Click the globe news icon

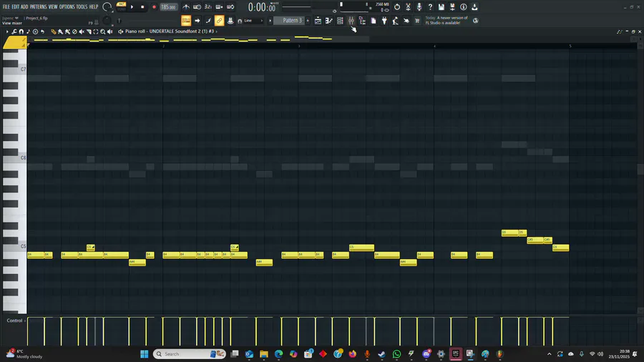476,21
